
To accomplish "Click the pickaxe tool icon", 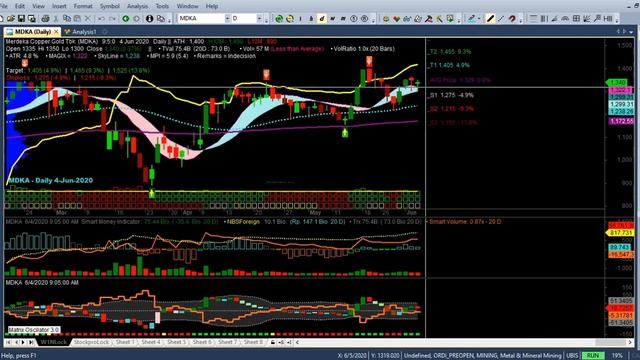I will point(439,18).
